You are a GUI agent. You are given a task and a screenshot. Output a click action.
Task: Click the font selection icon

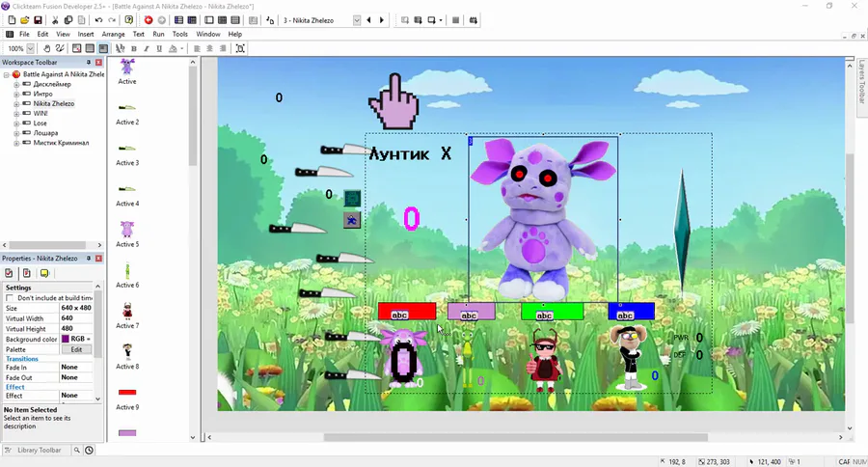point(121,48)
